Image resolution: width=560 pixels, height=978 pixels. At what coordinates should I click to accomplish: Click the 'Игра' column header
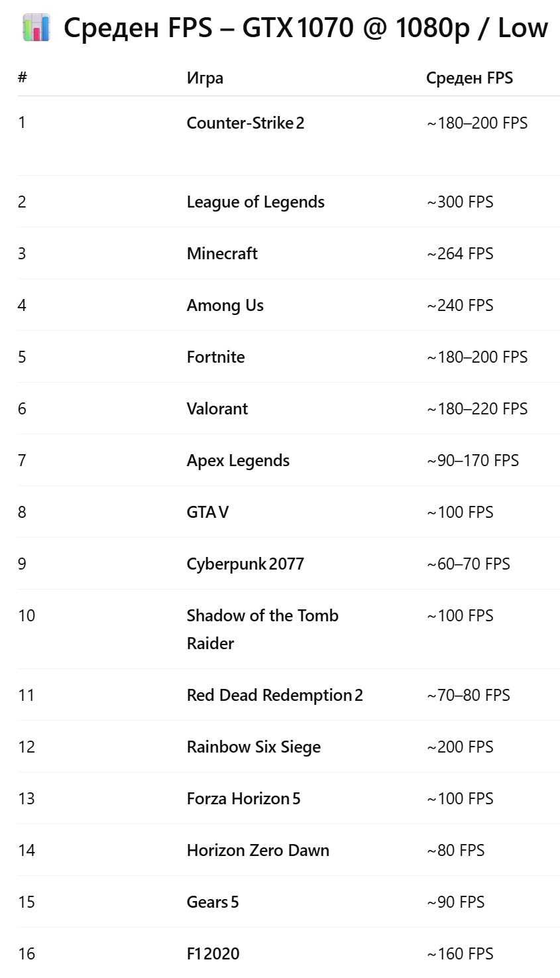pyautogui.click(x=205, y=78)
